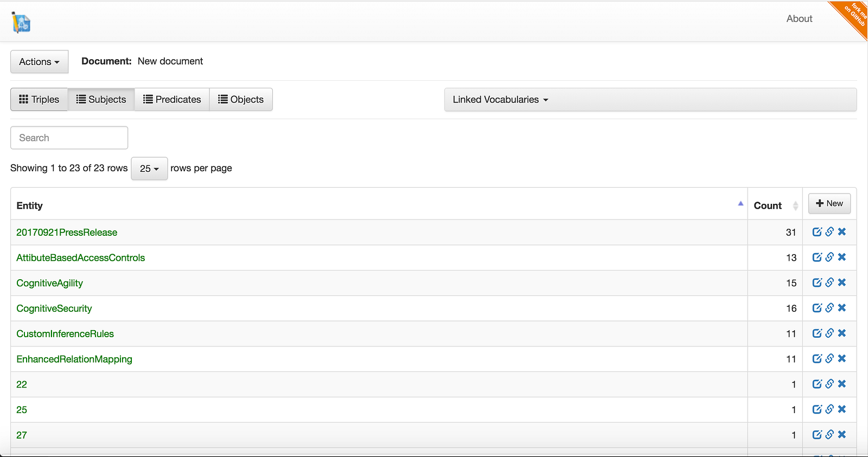Delete the entity named 27
Screen dimensions: 868x457
[x=842, y=435]
